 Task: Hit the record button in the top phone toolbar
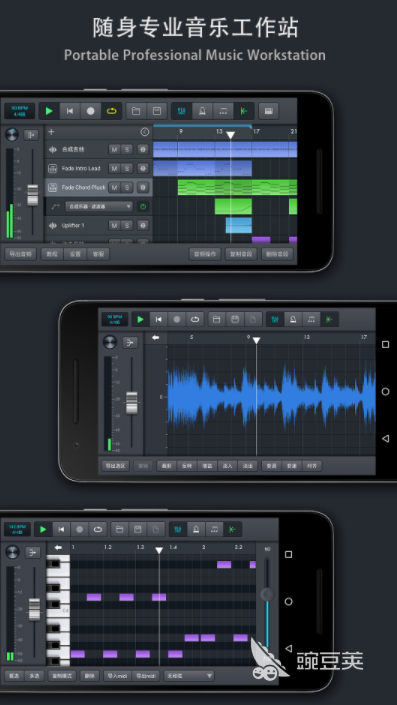click(x=91, y=111)
